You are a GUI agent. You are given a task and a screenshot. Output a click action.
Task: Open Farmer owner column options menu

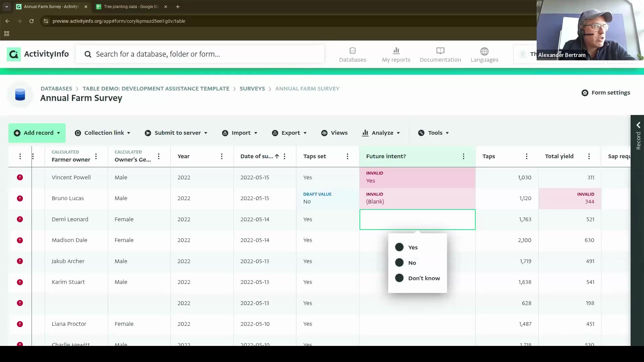coord(96,156)
